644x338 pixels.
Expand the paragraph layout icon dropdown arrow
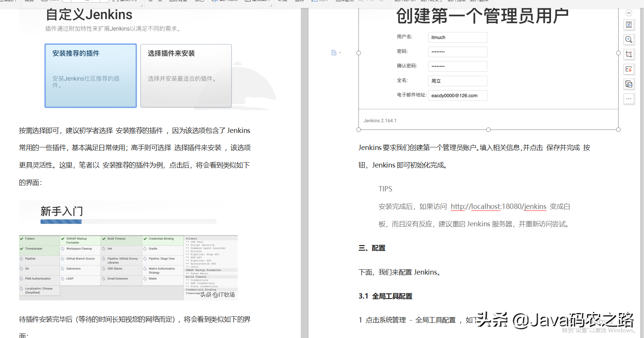(x=340, y=53)
